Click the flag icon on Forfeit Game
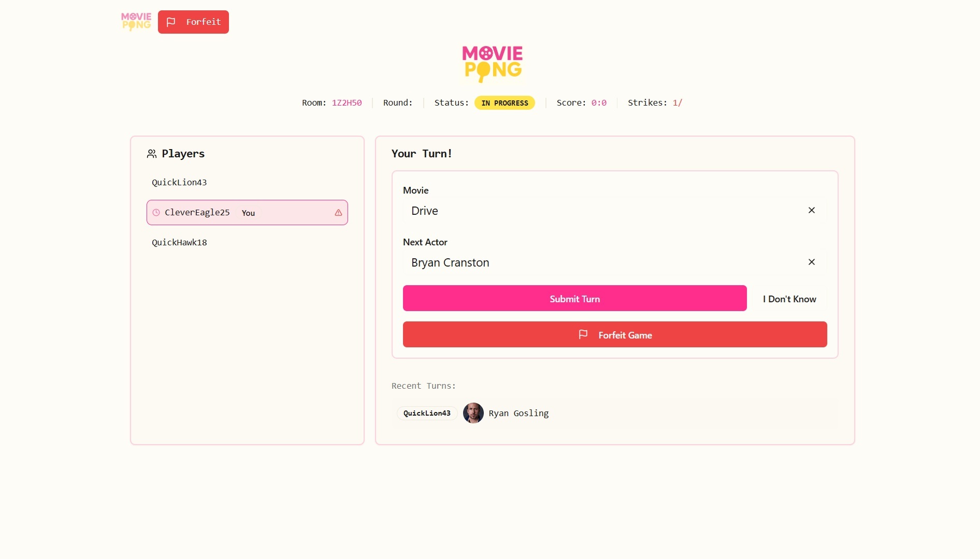 click(583, 334)
